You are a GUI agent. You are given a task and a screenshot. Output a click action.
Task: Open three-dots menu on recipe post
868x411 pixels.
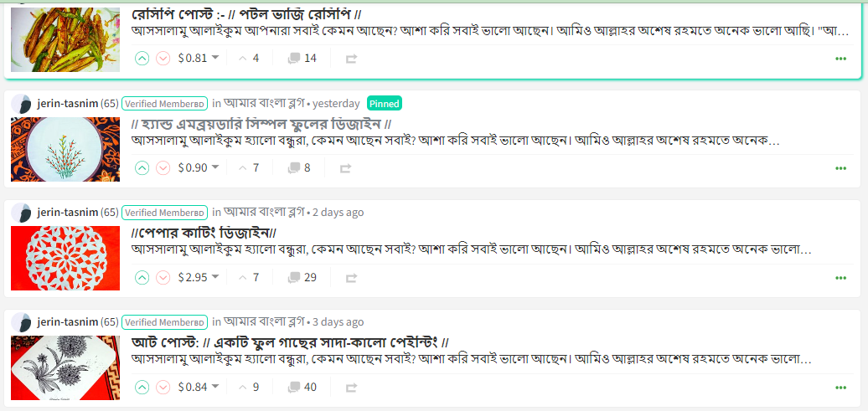pyautogui.click(x=840, y=59)
